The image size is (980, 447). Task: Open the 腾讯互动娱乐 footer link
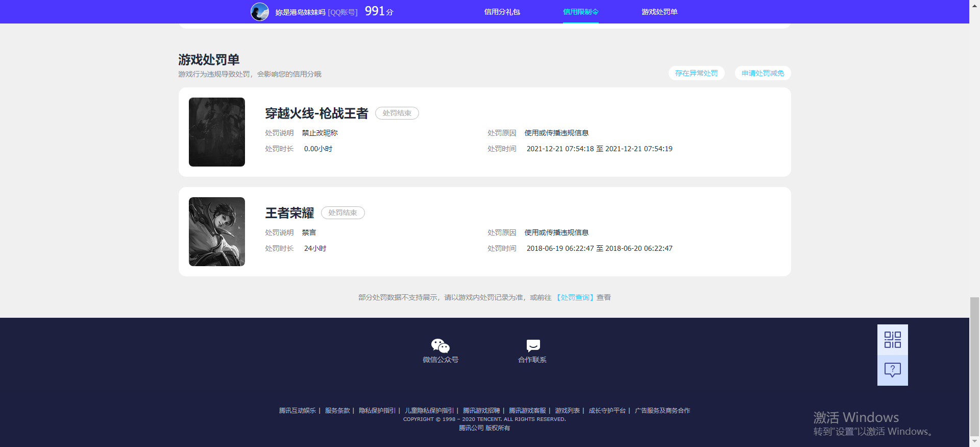coord(298,411)
